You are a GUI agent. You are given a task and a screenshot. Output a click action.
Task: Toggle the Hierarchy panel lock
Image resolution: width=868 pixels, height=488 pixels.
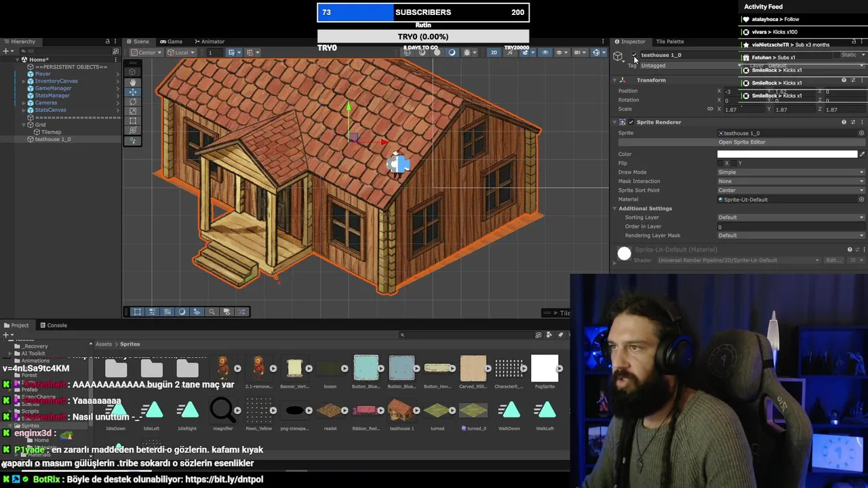click(107, 41)
